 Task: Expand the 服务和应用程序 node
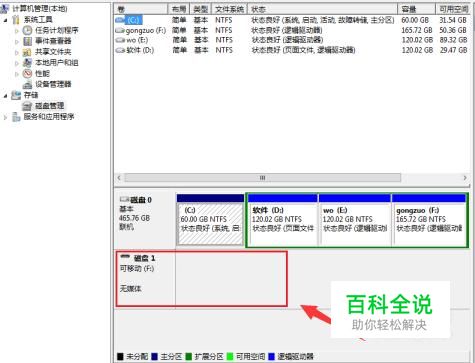tap(5, 117)
